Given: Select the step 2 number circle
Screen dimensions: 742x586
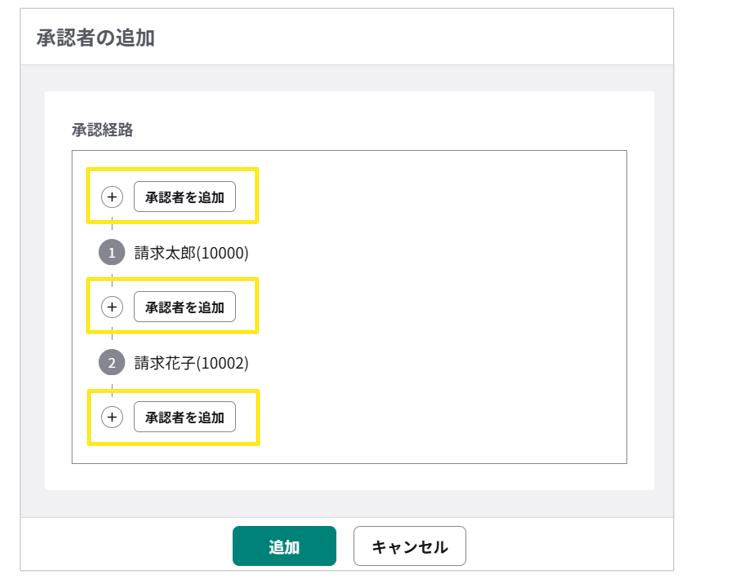Looking at the screenshot, I should (x=112, y=362).
